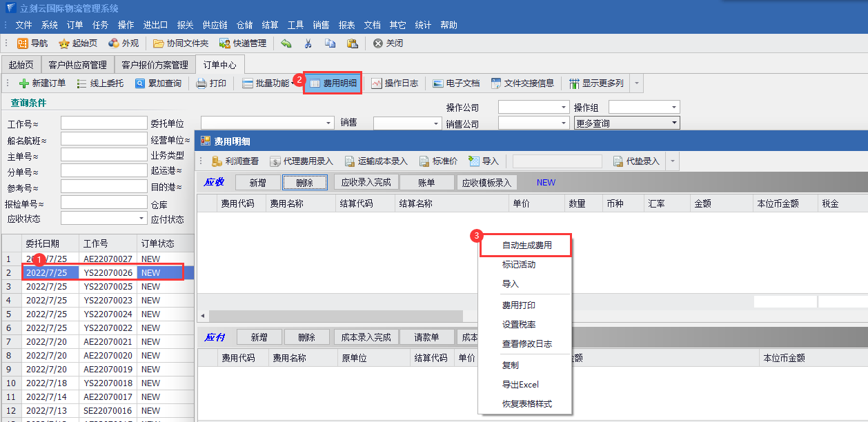
Task: Switch to 客户报价方案管理 tab
Action: click(155, 65)
